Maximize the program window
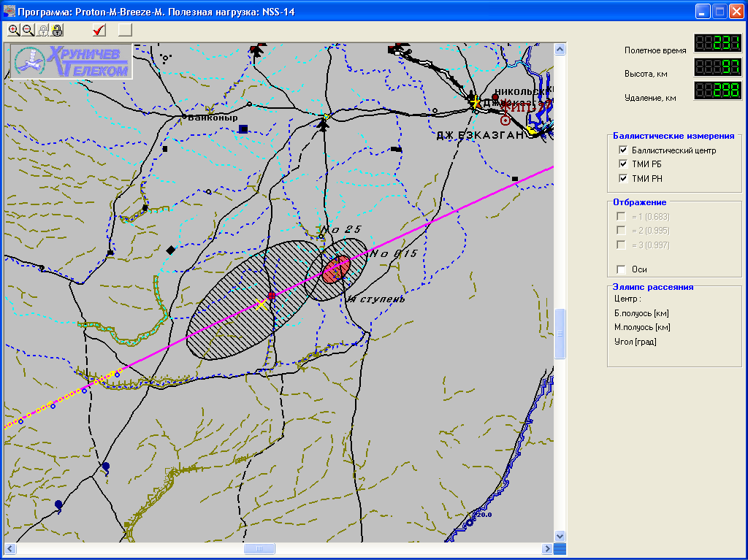The image size is (748, 560). [x=720, y=11]
